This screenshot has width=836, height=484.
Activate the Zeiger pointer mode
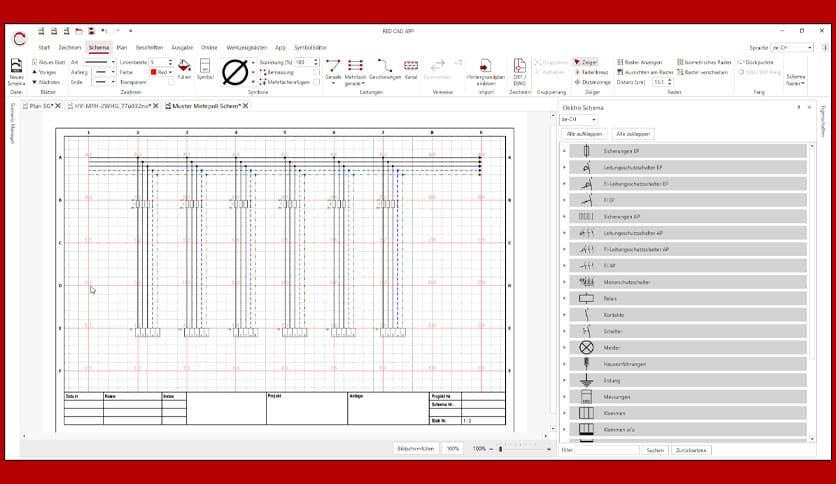coord(585,62)
